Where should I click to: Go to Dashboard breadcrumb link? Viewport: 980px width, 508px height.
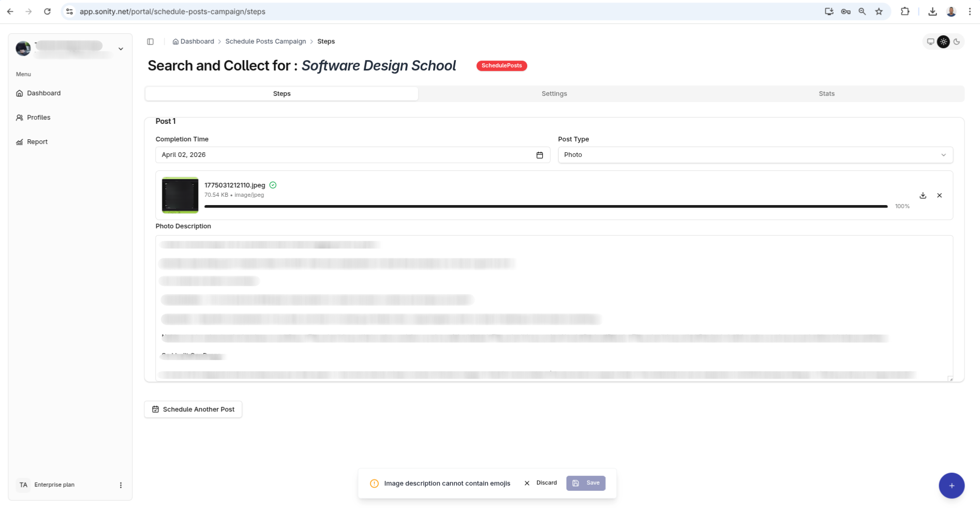point(193,41)
